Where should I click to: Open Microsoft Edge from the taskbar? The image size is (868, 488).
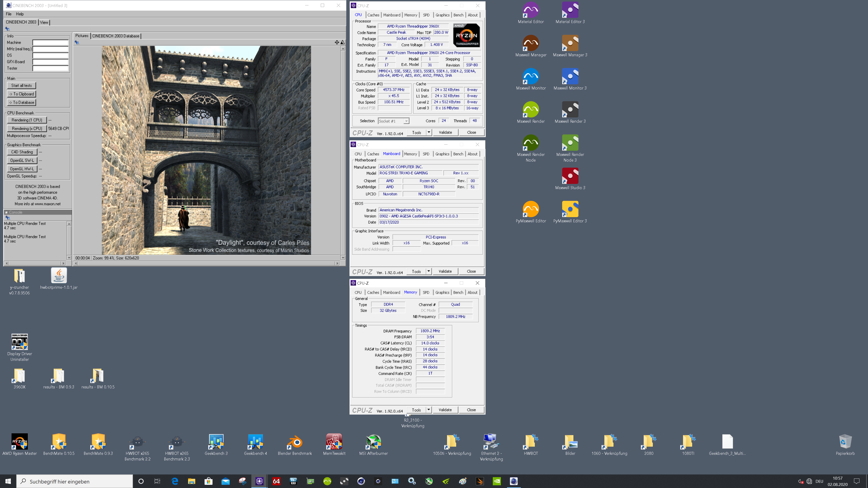point(175,481)
